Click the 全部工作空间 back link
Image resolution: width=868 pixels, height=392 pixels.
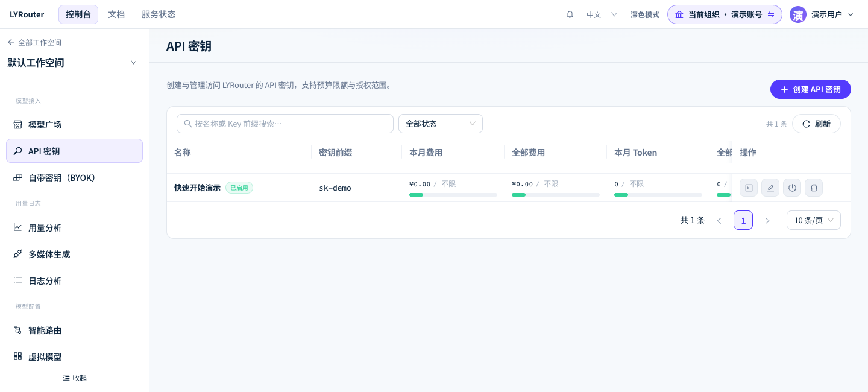[x=34, y=43]
